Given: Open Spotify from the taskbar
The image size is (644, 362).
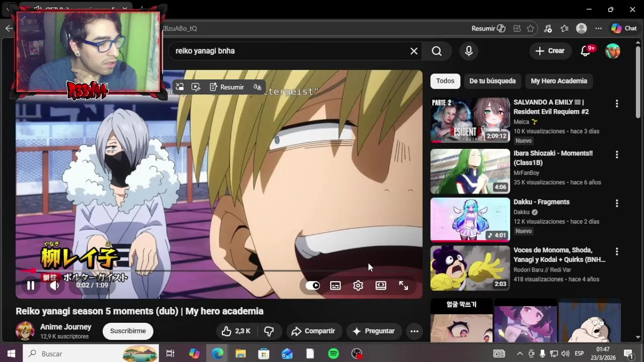Looking at the screenshot, I should [x=334, y=354].
